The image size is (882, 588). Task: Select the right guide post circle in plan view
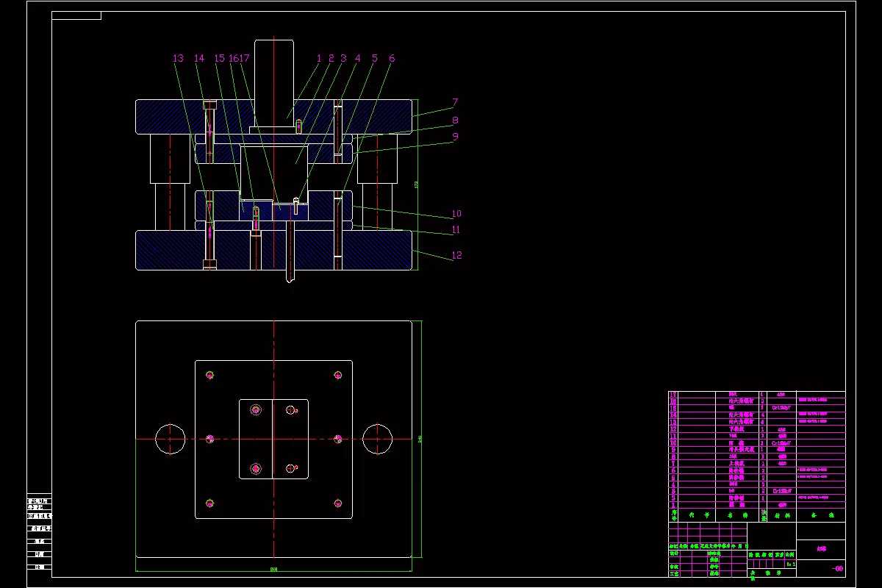click(x=377, y=439)
